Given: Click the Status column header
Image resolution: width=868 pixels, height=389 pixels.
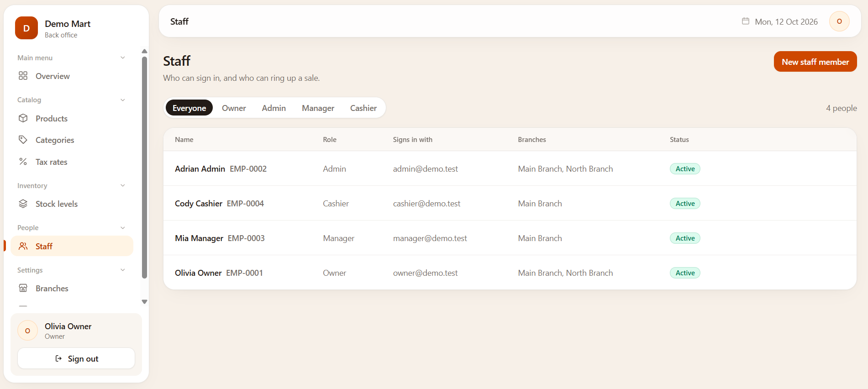Looking at the screenshot, I should pos(679,140).
